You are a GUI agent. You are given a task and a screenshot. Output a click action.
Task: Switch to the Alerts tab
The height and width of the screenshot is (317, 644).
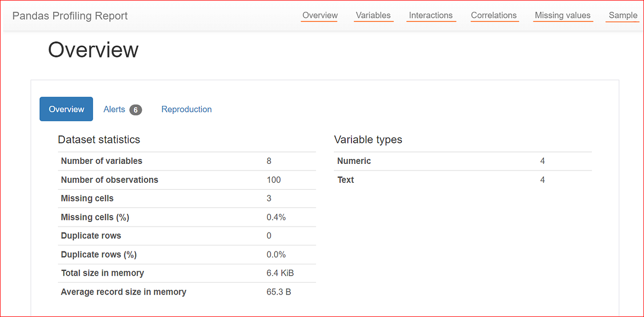pos(115,109)
